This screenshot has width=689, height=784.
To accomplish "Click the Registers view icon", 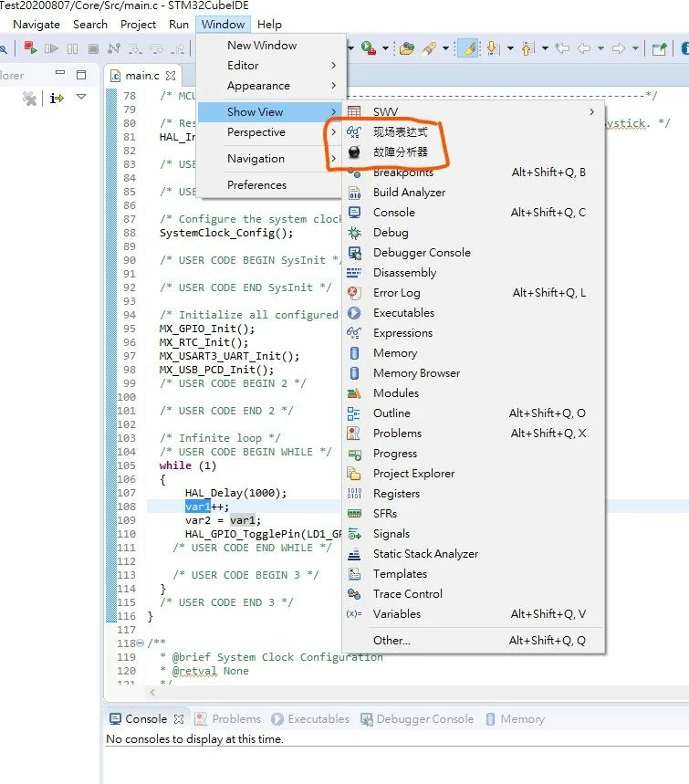I will coord(354,494).
